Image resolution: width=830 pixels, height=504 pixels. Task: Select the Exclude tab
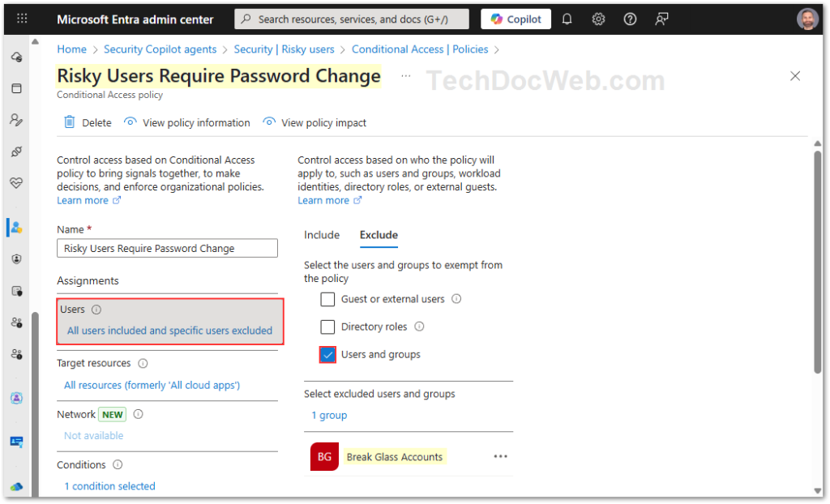(379, 235)
